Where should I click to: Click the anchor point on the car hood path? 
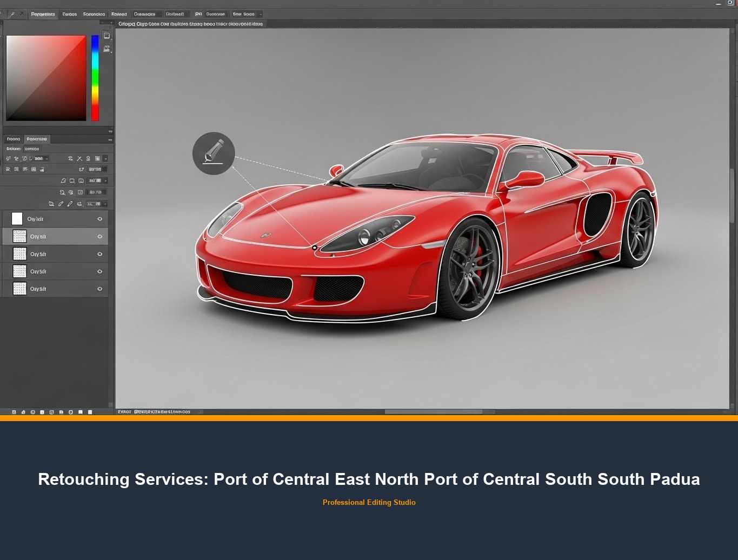coord(315,248)
